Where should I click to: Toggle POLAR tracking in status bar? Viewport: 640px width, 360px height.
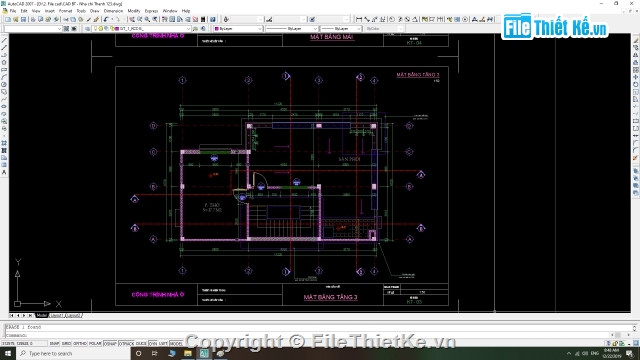[x=95, y=344]
